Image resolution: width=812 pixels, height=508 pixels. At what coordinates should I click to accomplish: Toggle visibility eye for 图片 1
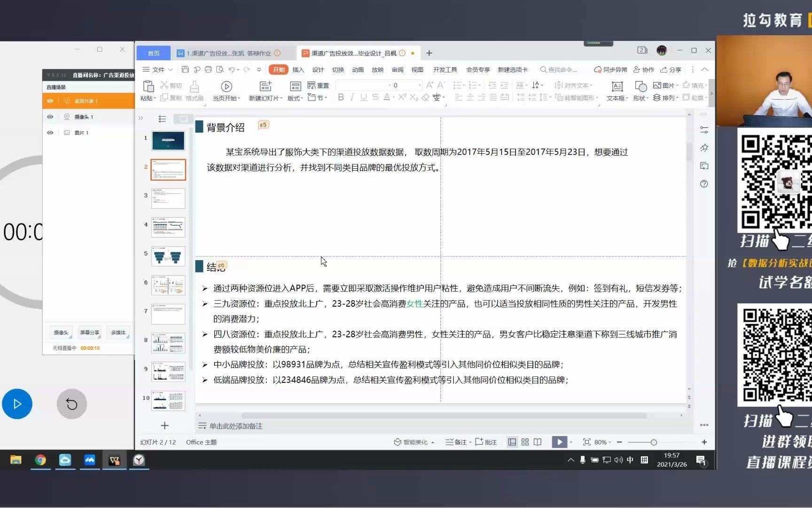point(50,133)
